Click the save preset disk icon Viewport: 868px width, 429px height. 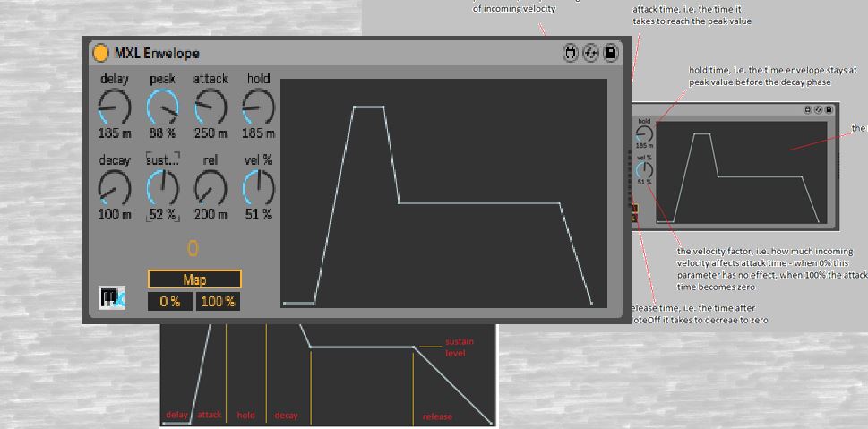[610, 54]
